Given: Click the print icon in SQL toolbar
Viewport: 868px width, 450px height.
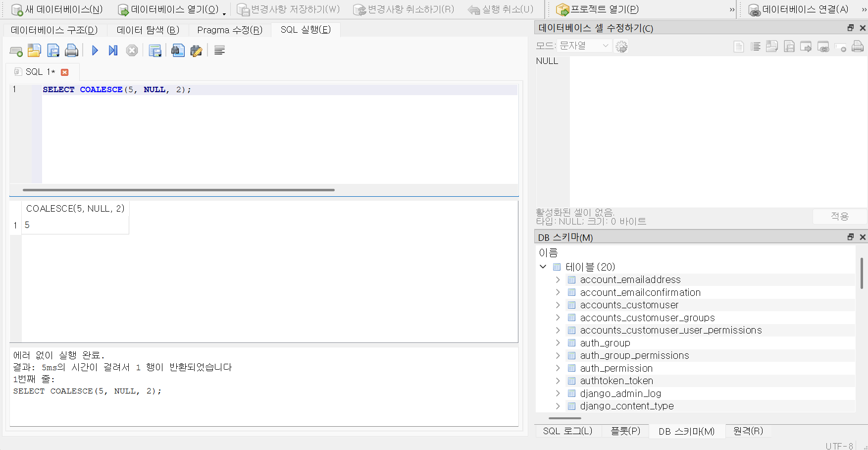Looking at the screenshot, I should pyautogui.click(x=72, y=51).
